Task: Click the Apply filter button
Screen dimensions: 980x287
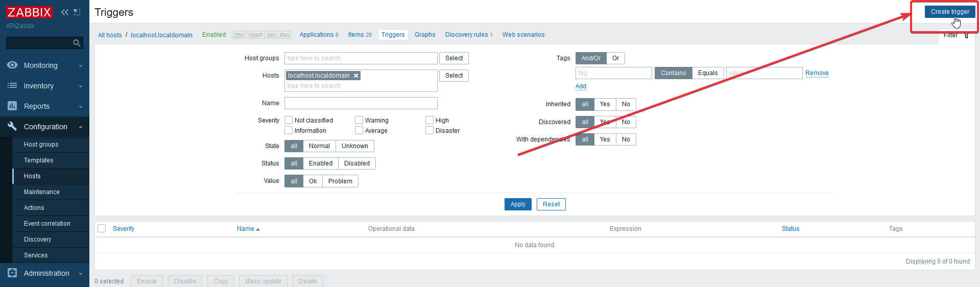Action: tap(518, 204)
